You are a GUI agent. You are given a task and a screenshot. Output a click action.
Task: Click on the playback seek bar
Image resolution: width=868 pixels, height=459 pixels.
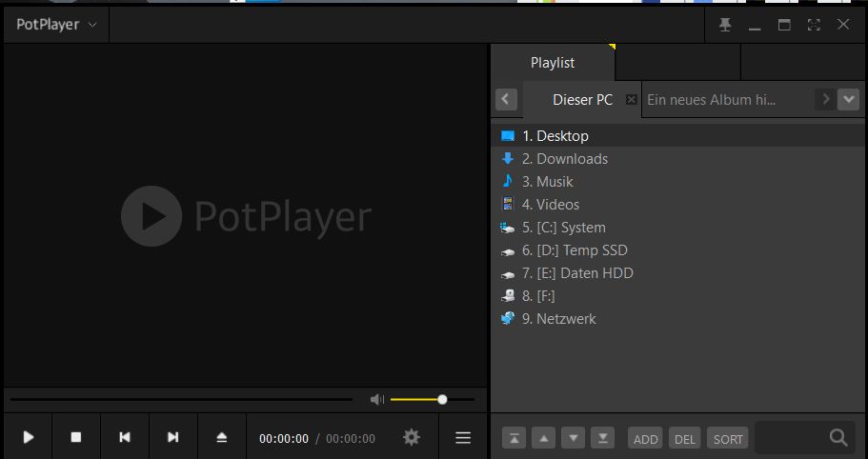(181, 399)
